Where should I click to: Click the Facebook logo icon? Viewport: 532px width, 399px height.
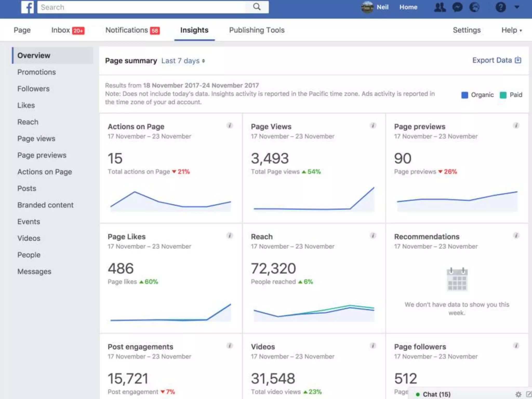(x=28, y=7)
